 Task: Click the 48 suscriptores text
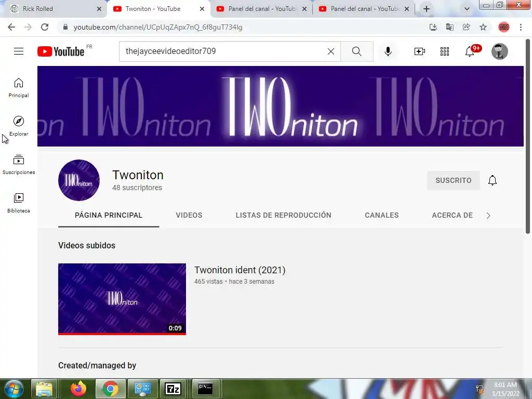tap(137, 188)
